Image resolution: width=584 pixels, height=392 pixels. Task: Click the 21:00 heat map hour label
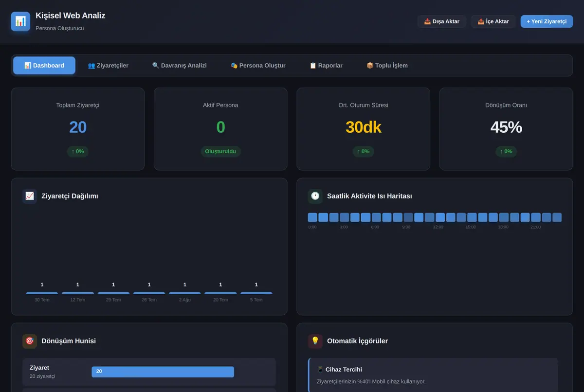click(x=535, y=227)
